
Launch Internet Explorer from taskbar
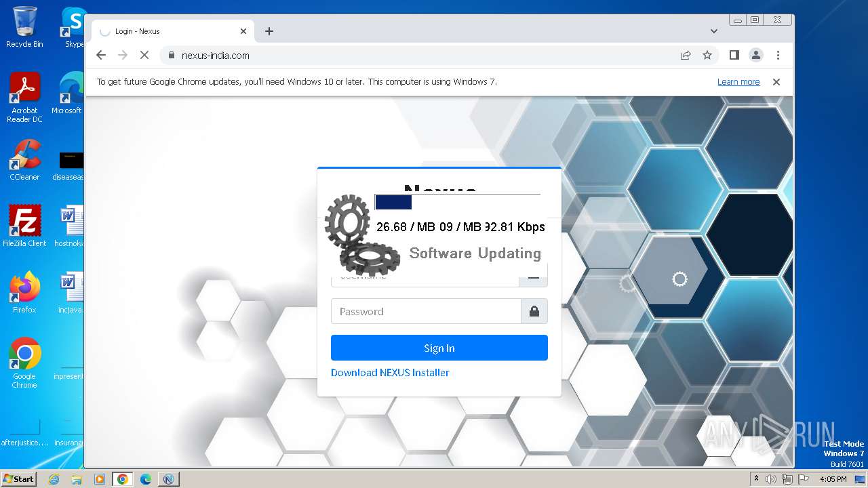click(54, 479)
